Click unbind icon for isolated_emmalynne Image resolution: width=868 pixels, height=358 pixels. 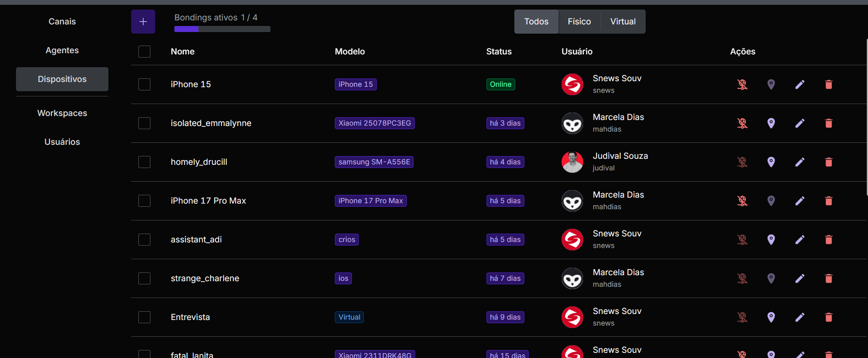coord(742,123)
